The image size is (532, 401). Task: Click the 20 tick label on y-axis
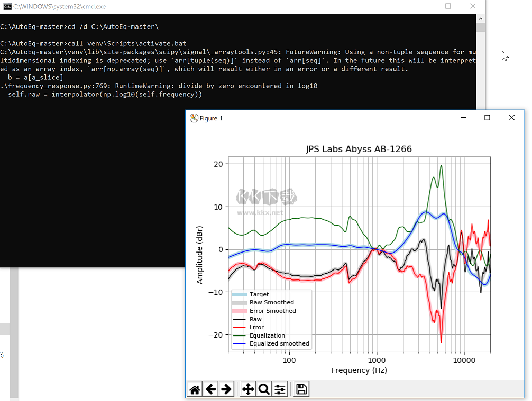[218, 164]
